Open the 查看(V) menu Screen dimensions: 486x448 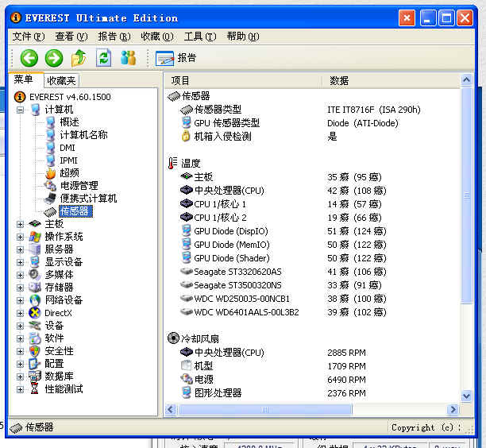(x=71, y=37)
